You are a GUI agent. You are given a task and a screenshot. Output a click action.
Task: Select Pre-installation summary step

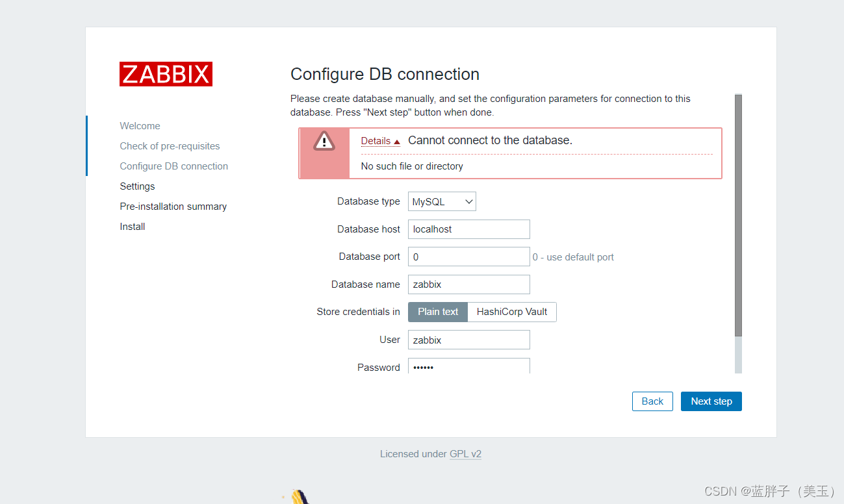(173, 207)
